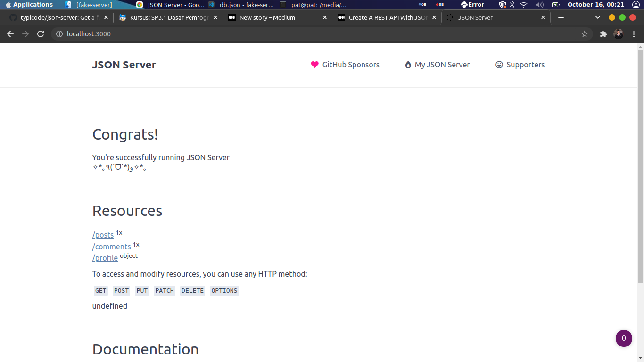
Task: Go forward with the browser forward arrow
Action: (x=25, y=34)
